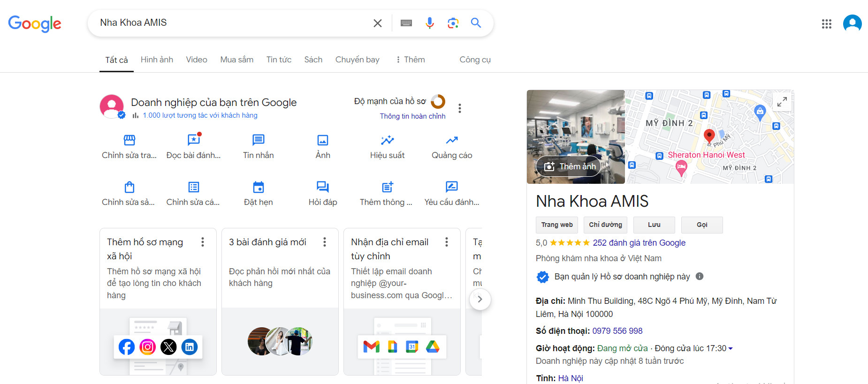Call the phone number 0979 556 998
Image resolution: width=868 pixels, height=384 pixels.
617,331
